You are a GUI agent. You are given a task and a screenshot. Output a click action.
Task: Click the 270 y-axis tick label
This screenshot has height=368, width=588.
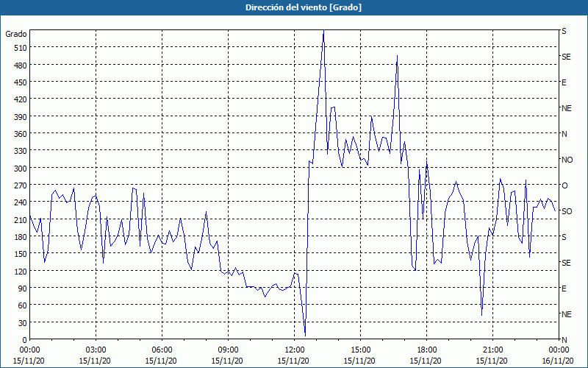[x=21, y=185]
